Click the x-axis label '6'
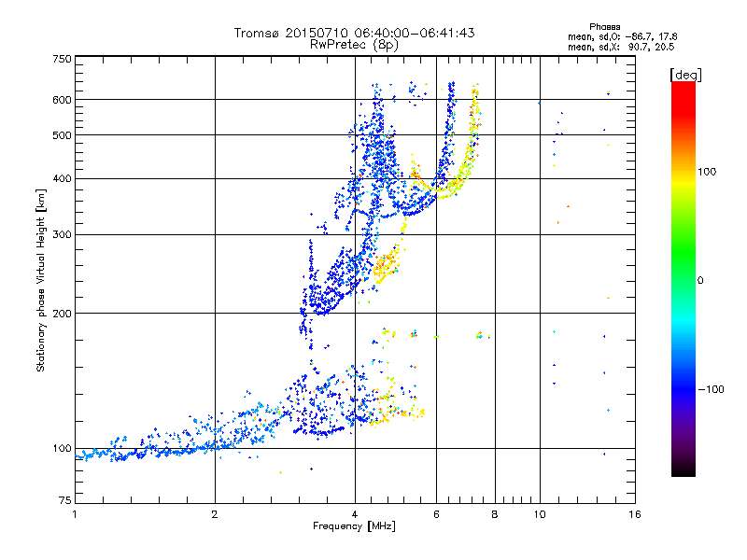The width and height of the screenshot is (747, 560). [x=436, y=514]
